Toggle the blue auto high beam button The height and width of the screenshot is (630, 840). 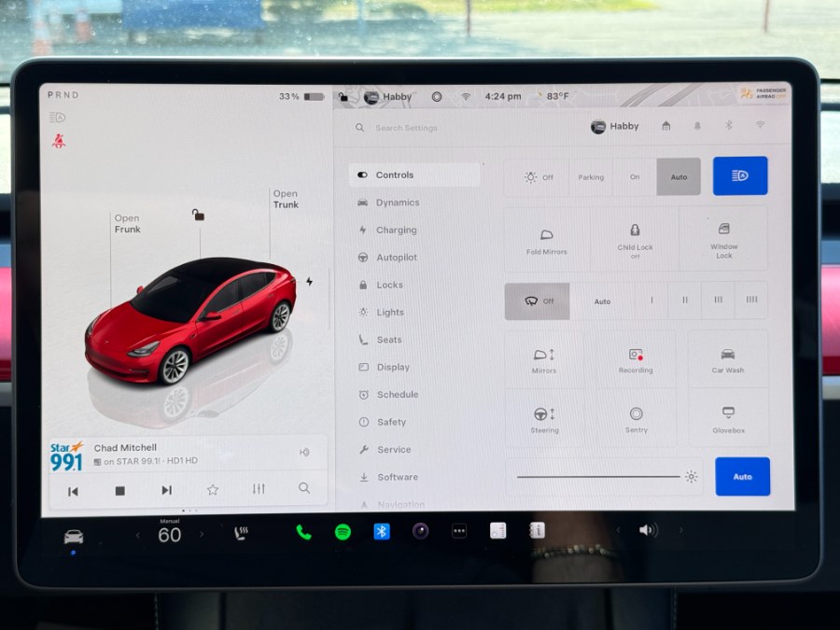click(x=740, y=175)
